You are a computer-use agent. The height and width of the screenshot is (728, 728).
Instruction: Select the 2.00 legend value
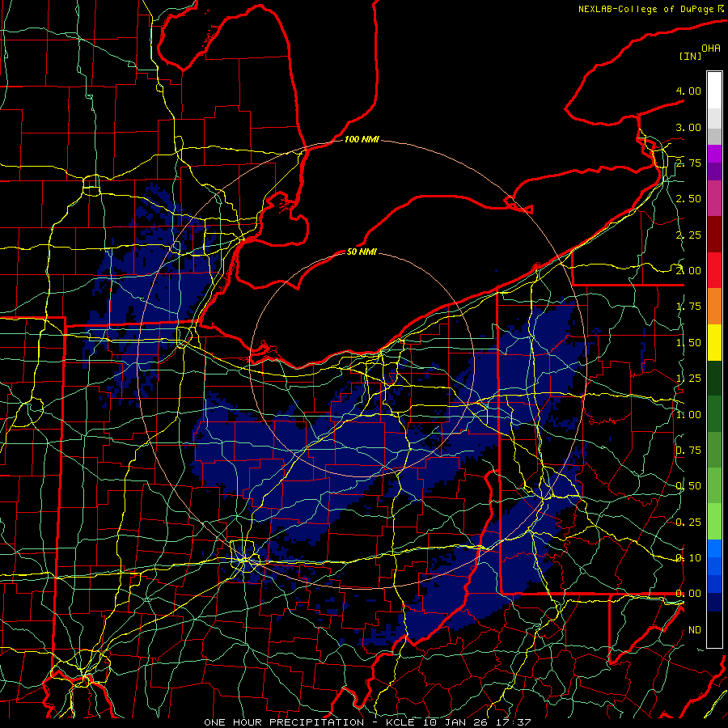tap(688, 271)
